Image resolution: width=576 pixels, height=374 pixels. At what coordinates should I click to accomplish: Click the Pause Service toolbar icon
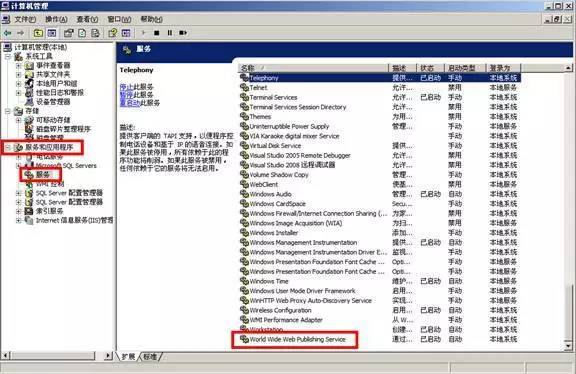[x=170, y=33]
